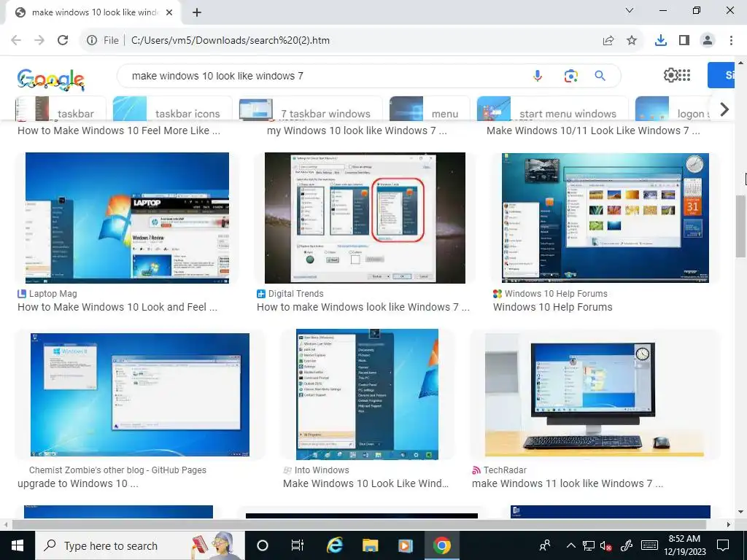Click the scroll down arrow of page
747x560 pixels.
coord(741,512)
